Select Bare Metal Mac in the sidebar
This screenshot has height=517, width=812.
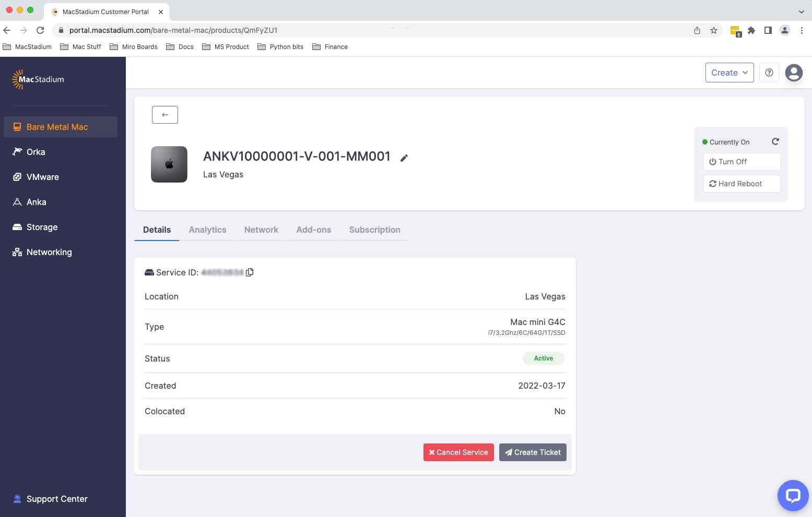point(57,127)
